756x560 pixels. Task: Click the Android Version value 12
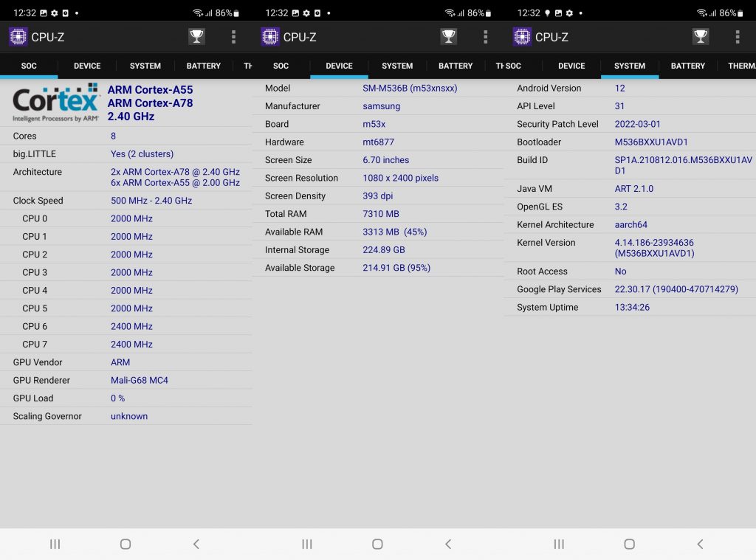619,89
